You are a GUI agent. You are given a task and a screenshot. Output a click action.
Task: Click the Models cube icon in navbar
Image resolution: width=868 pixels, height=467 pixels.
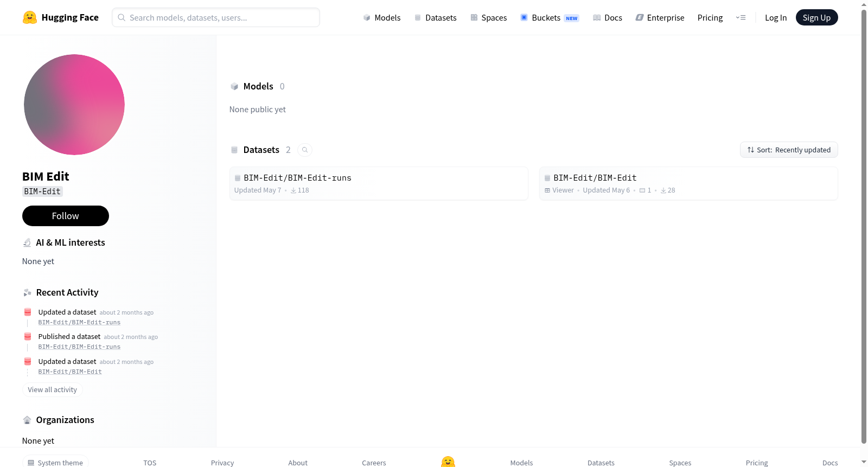[x=367, y=18]
